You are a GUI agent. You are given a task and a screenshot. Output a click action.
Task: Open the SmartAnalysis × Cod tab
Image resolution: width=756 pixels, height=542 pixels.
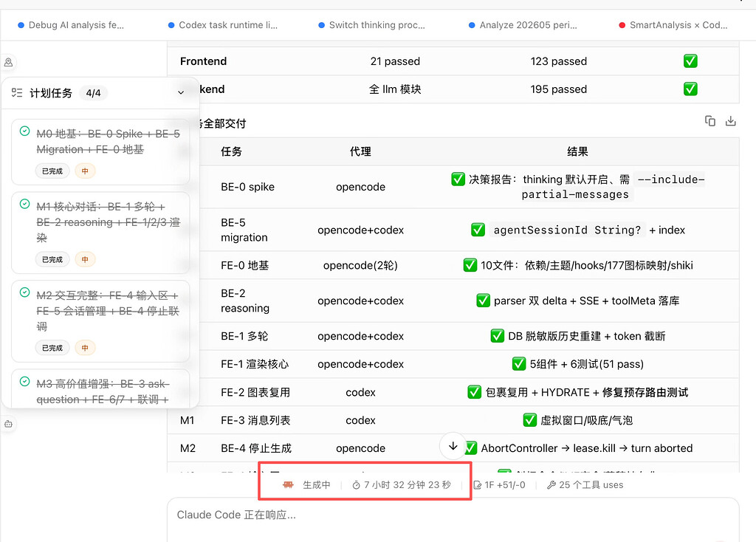coord(673,25)
